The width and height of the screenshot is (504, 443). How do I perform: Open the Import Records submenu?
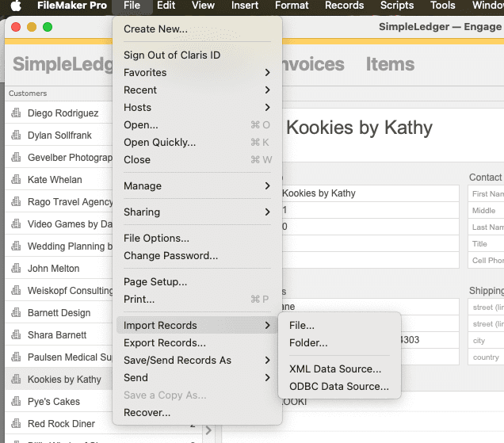pos(197,325)
